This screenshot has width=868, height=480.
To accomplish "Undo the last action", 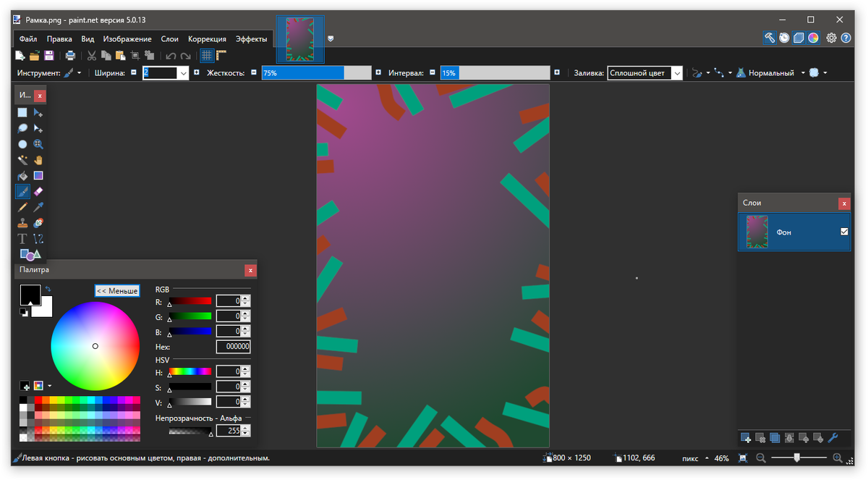I will (171, 55).
